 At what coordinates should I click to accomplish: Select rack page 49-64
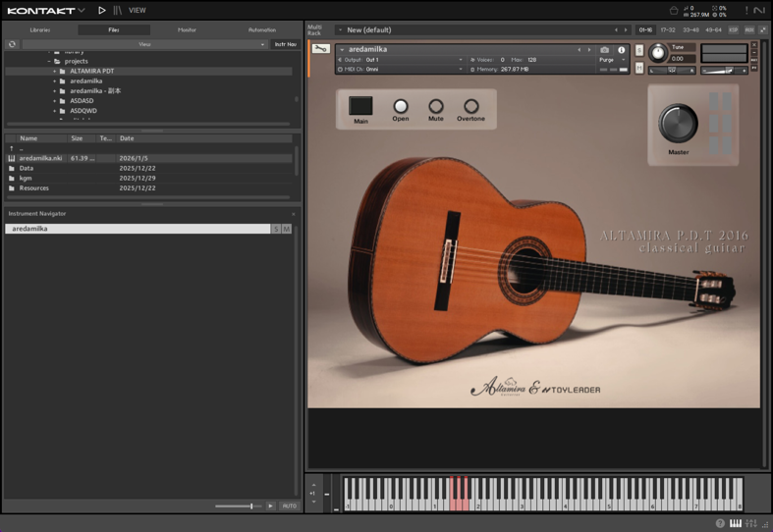click(713, 30)
